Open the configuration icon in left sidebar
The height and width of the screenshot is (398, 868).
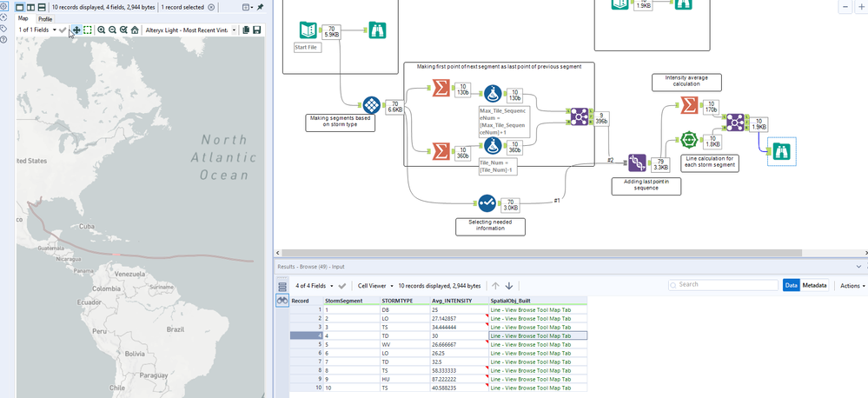point(3,7)
